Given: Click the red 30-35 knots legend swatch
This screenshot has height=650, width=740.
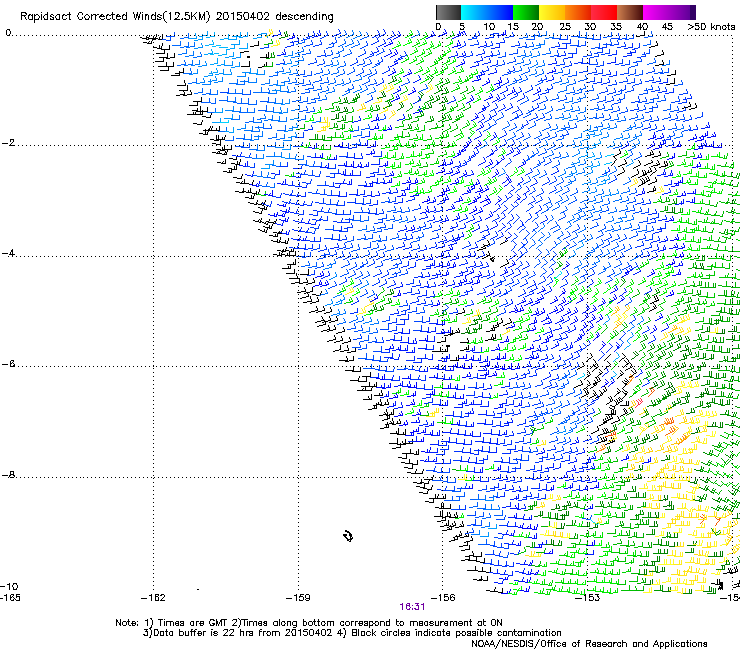Looking at the screenshot, I should tap(604, 12).
